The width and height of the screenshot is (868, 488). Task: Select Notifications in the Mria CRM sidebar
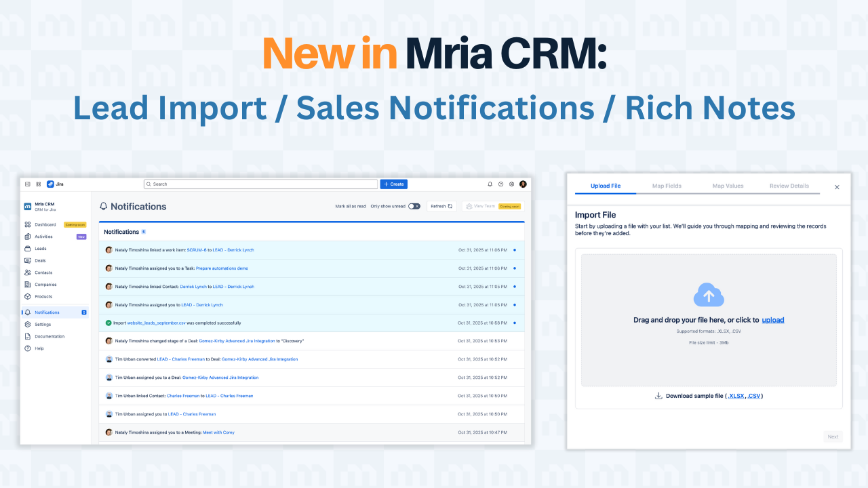tap(55, 312)
